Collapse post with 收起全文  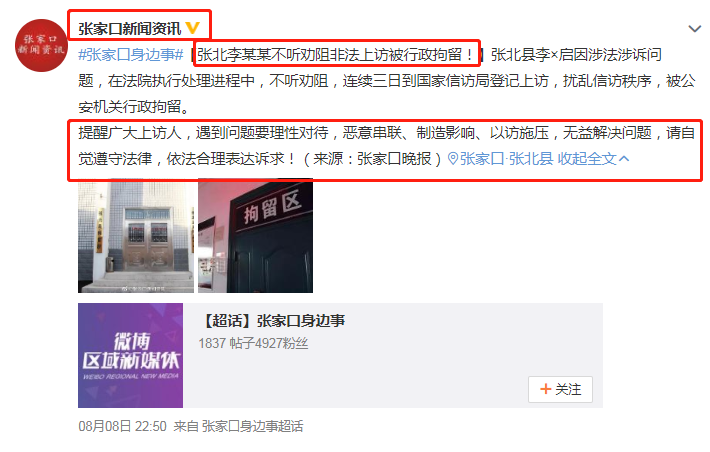[587, 159]
